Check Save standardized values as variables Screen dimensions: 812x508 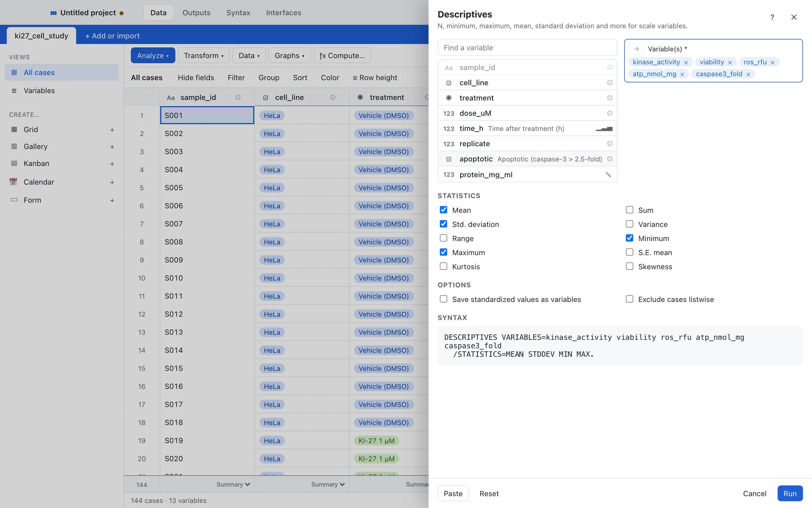pos(443,299)
